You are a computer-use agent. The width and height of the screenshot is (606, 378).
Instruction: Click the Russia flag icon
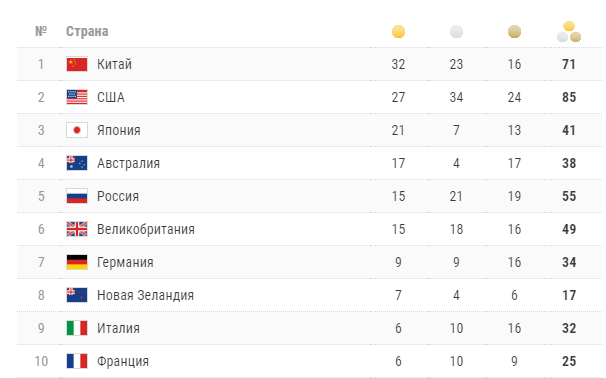click(77, 196)
